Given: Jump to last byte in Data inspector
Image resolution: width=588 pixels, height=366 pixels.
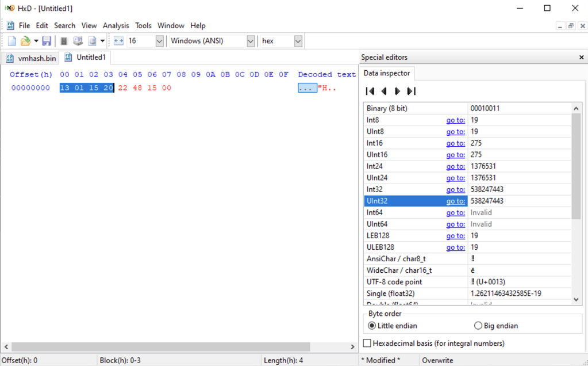Looking at the screenshot, I should point(412,91).
